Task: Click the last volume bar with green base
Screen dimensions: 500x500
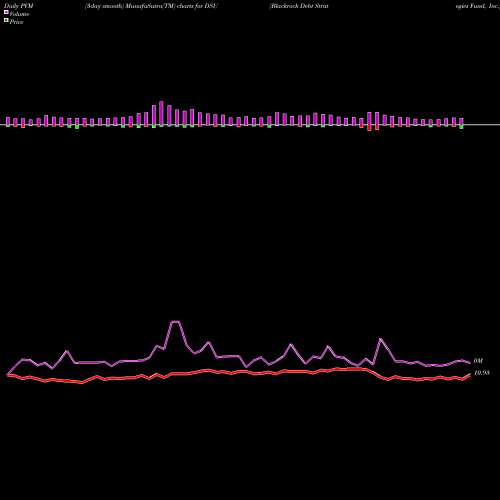Action: click(x=461, y=123)
